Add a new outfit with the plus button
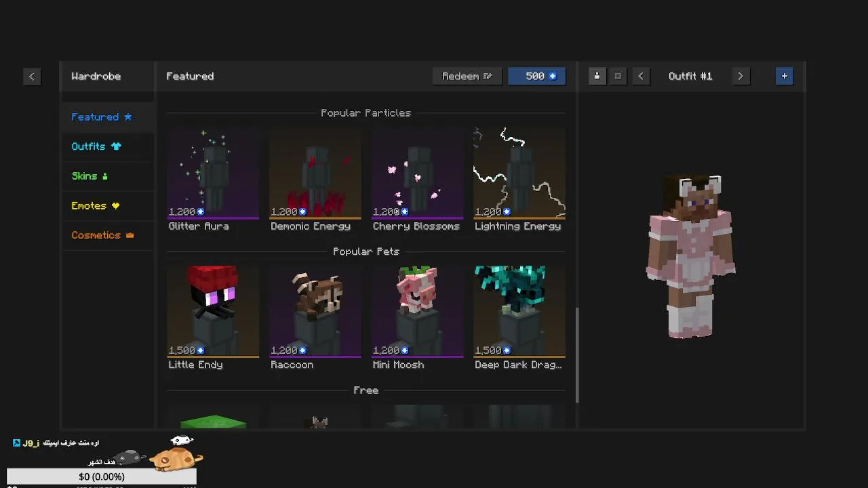 coord(785,77)
